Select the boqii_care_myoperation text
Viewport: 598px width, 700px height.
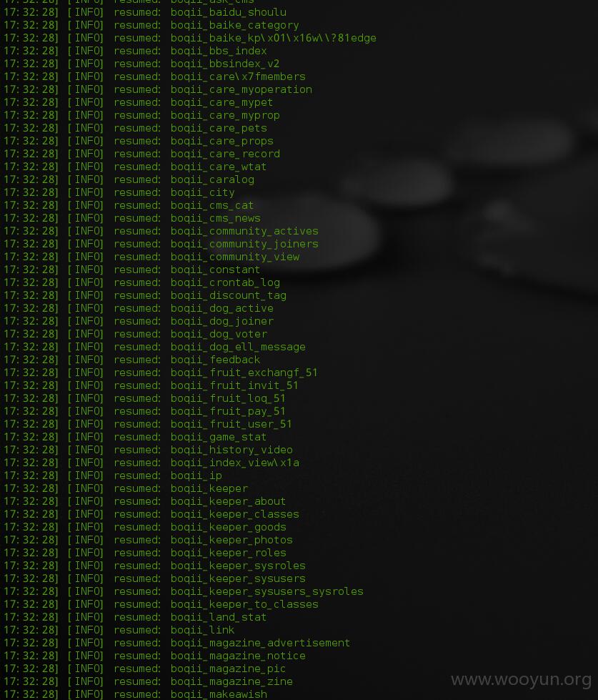pyautogui.click(x=241, y=89)
